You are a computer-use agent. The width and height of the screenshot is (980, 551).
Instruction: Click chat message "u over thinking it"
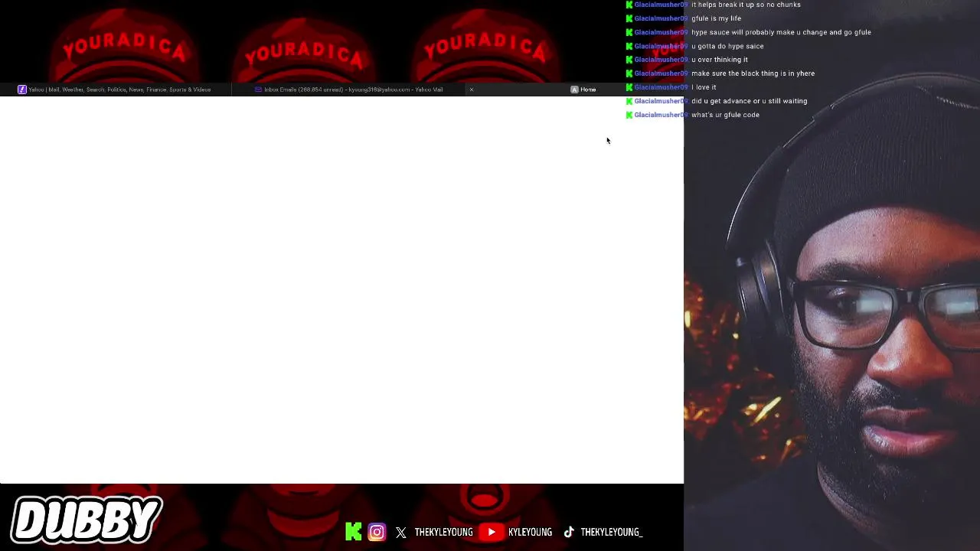tap(720, 60)
